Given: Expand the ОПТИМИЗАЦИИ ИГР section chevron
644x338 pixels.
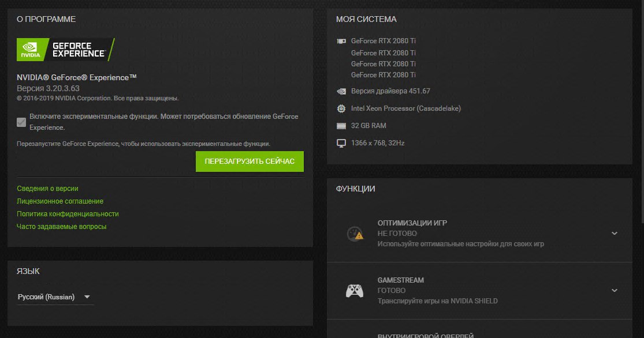Looking at the screenshot, I should click(x=615, y=234).
